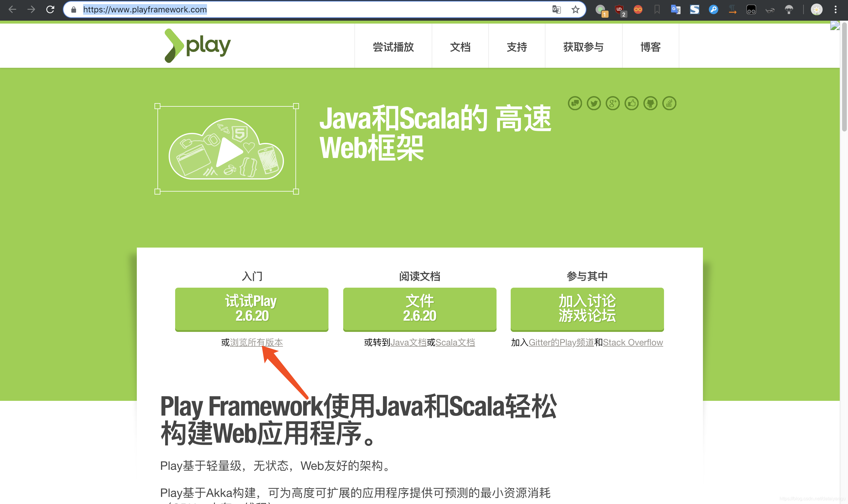Click the lock icon in address bar

click(74, 10)
